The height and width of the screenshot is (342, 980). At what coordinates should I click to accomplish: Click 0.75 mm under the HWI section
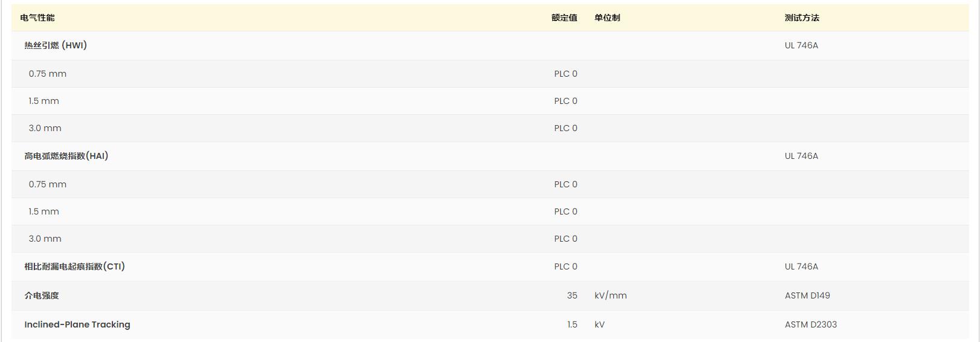pos(48,74)
